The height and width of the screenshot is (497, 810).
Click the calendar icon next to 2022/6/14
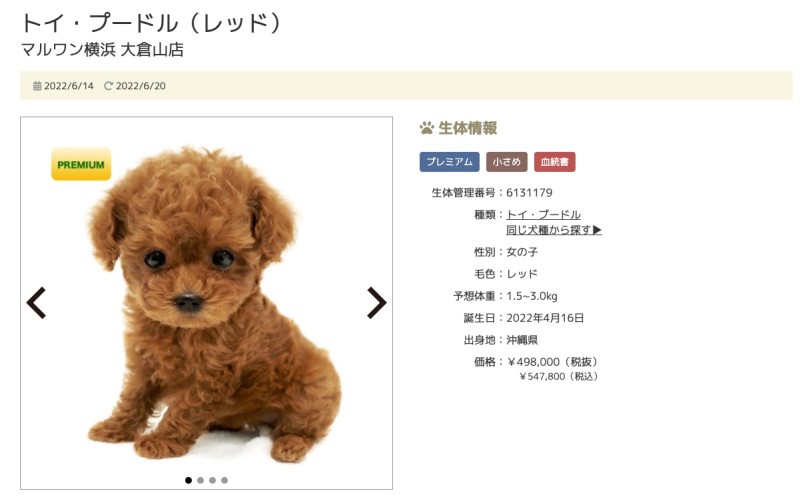click(37, 86)
